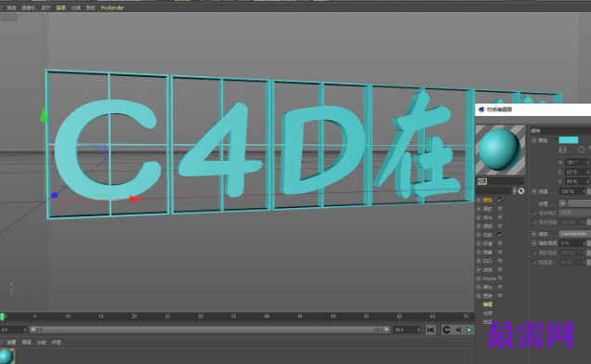Open the Lambertian model dropdown
Image resolution: width=591 pixels, height=364 pixels.
click(575, 234)
